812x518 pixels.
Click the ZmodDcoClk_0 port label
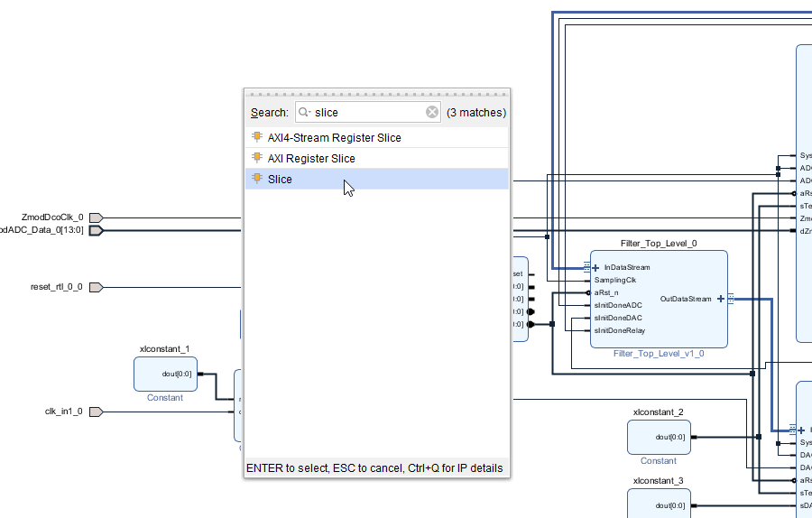tap(52, 217)
